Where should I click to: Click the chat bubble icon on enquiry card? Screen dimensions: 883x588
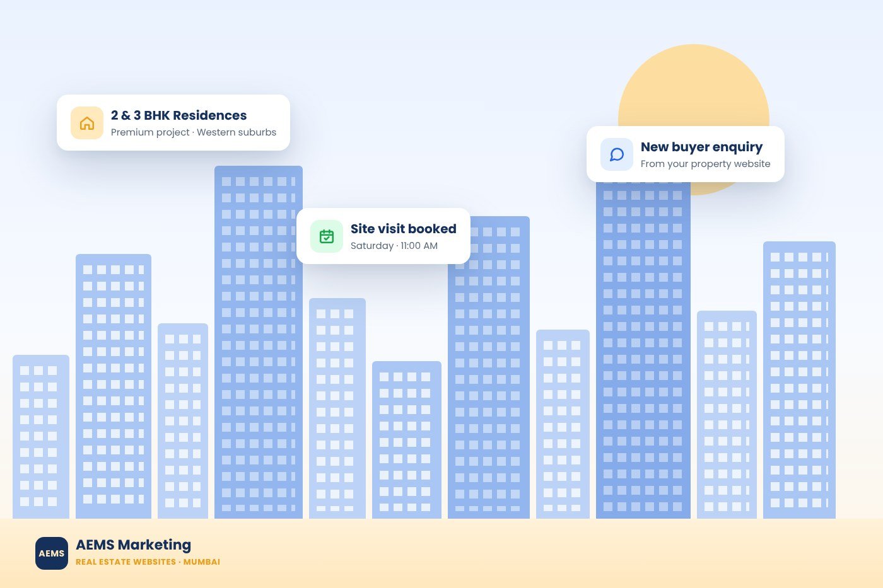tap(617, 154)
